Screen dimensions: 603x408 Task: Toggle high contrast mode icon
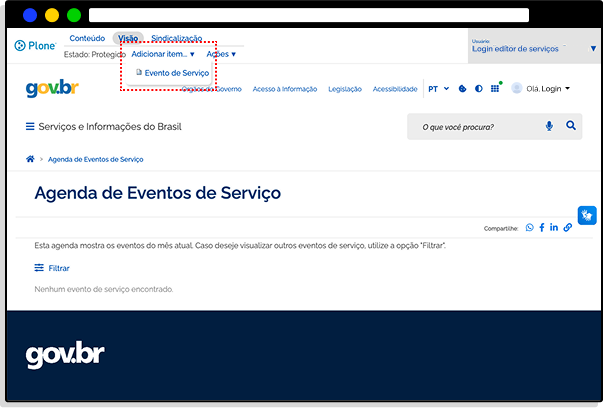click(478, 89)
